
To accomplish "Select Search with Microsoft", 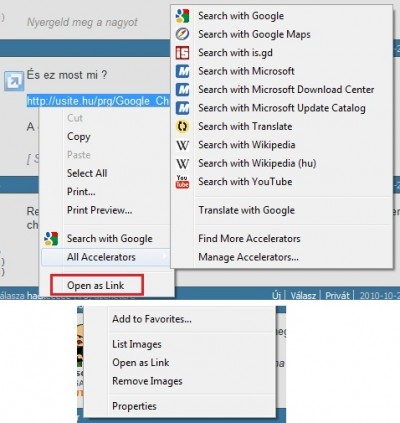I will click(x=246, y=71).
